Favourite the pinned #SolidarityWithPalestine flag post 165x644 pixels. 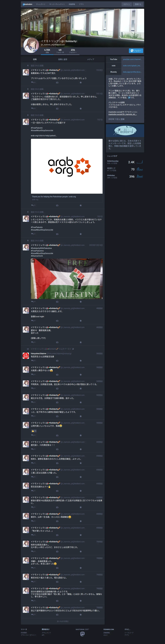pyautogui.click(x=80, y=302)
